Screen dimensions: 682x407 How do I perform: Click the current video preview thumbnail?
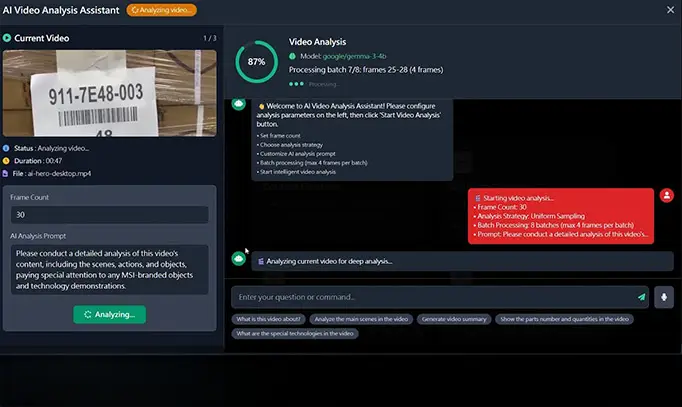pyautogui.click(x=109, y=93)
